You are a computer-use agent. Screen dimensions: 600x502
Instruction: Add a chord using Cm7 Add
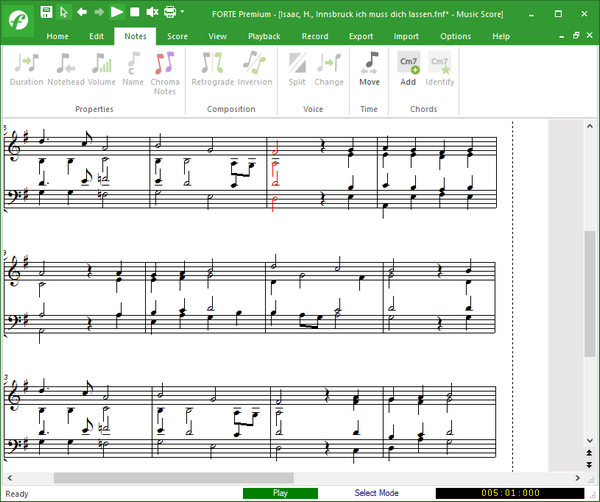pyautogui.click(x=408, y=68)
